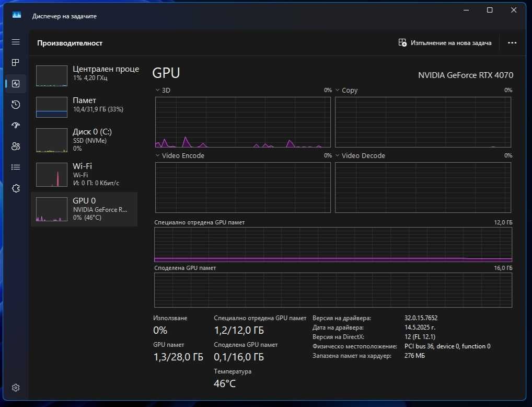Open the Users page icon

click(16, 146)
